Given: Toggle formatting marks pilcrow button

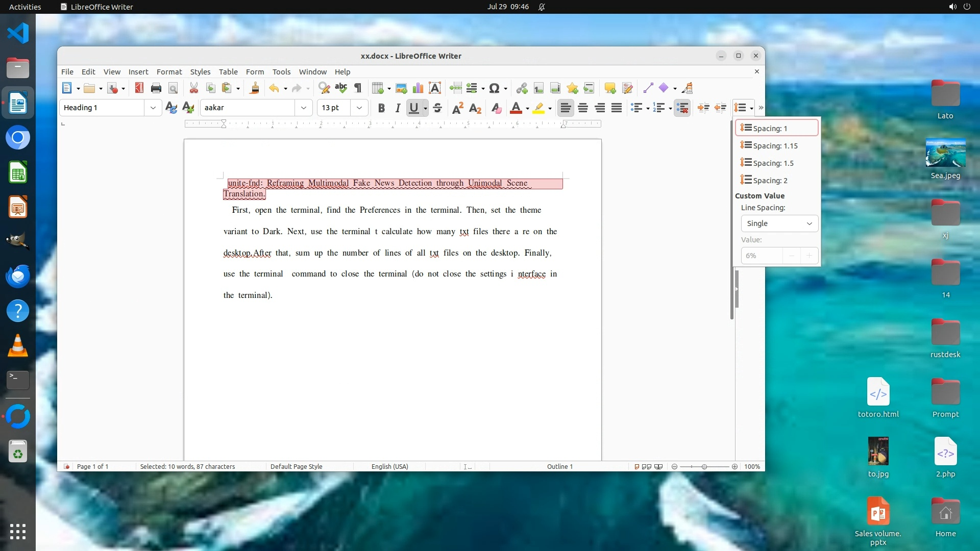Looking at the screenshot, I should click(358, 88).
